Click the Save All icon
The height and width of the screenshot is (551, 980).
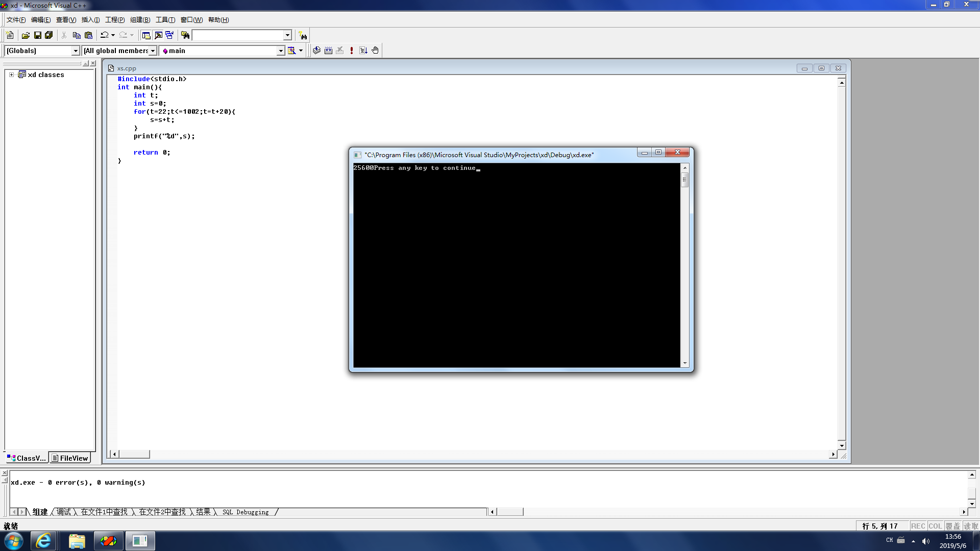coord(49,35)
